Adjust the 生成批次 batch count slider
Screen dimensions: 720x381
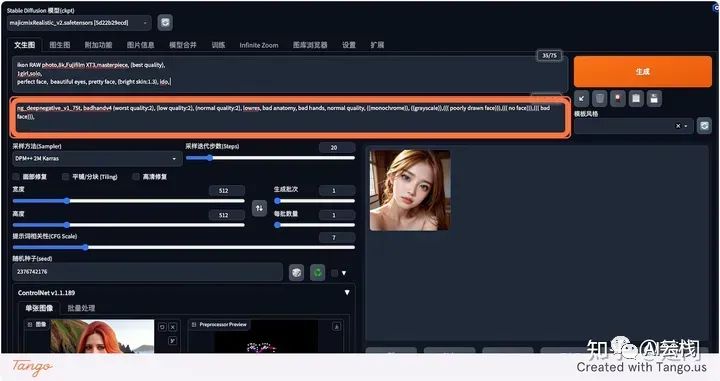click(x=315, y=201)
